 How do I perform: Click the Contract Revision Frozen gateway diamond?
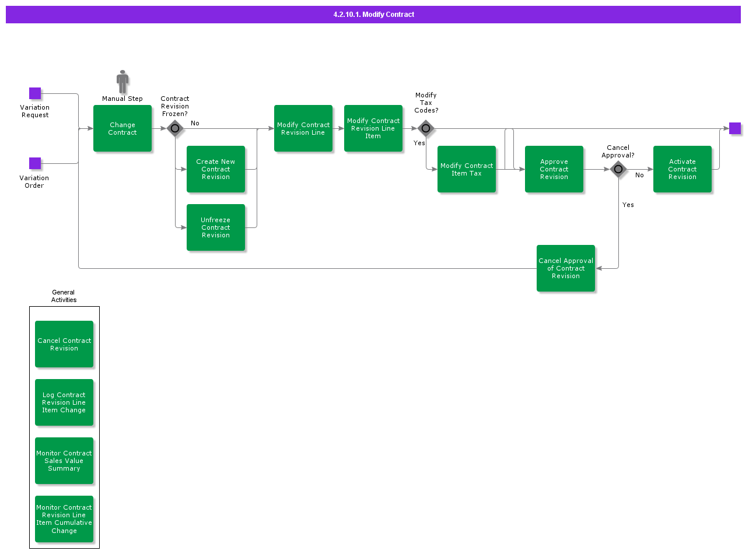[175, 128]
